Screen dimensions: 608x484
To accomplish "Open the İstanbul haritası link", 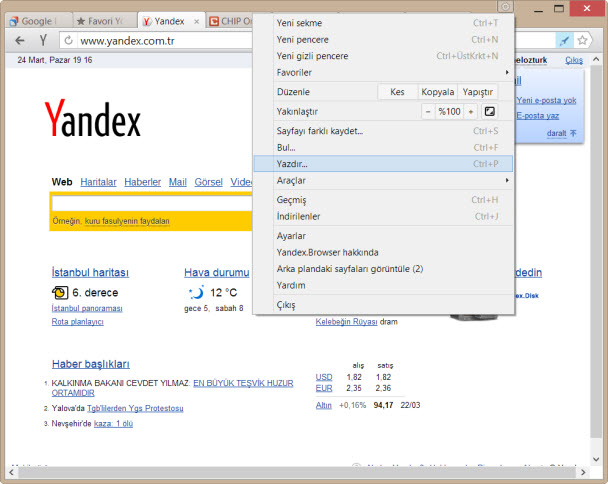I will click(x=90, y=273).
